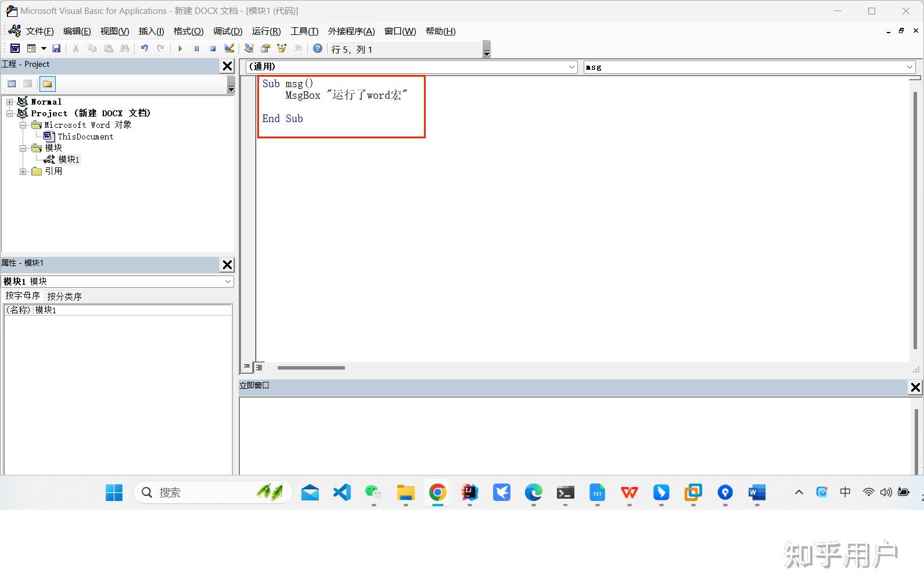Toggle Folders view in Project panel

coord(48,84)
